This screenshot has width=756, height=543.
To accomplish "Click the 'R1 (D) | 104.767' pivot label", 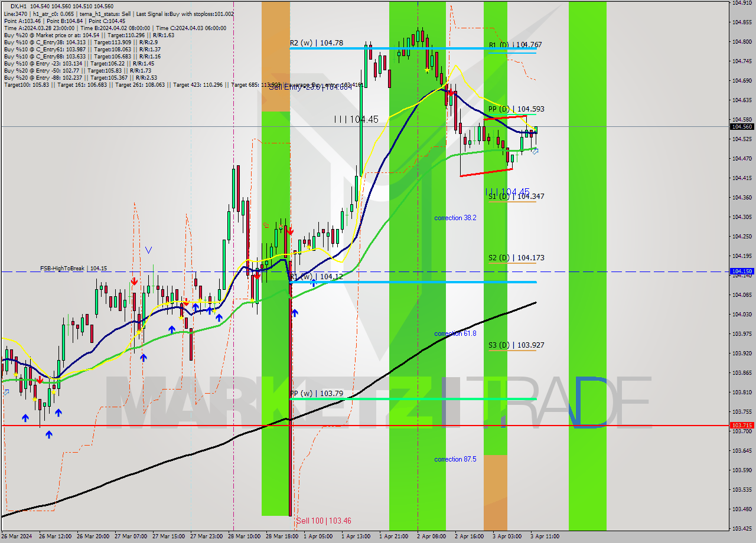I will (x=516, y=44).
